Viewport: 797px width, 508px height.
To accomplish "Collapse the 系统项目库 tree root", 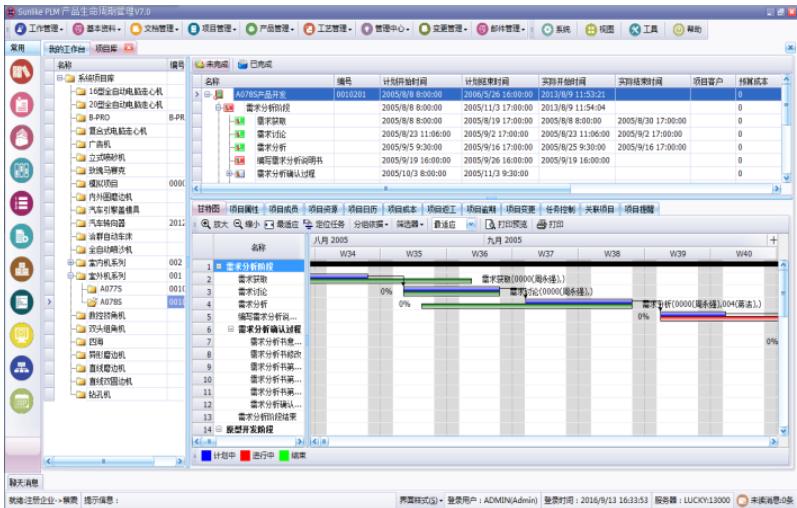I will 60,78.
